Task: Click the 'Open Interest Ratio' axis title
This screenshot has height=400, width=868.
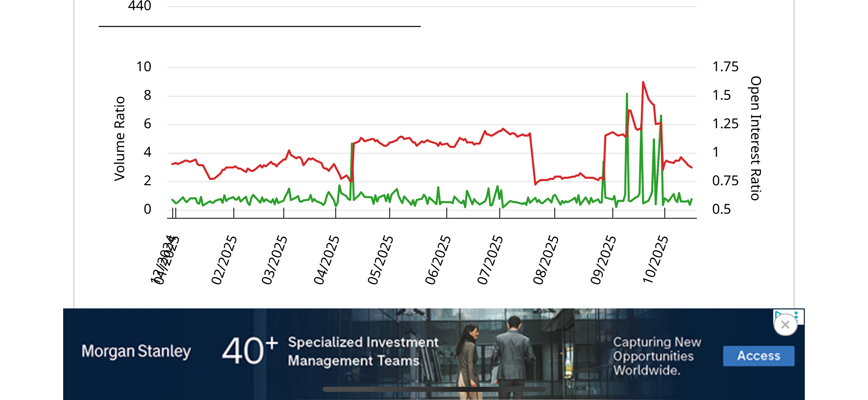Action: [x=756, y=138]
